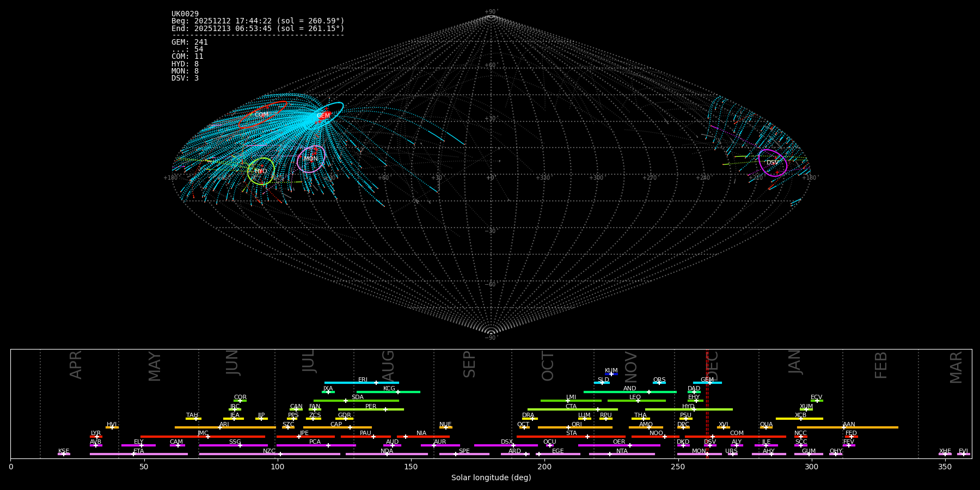Viewport: 980px width, 490px height.
Task: Click the UK0029 station ID text
Action: click(185, 14)
